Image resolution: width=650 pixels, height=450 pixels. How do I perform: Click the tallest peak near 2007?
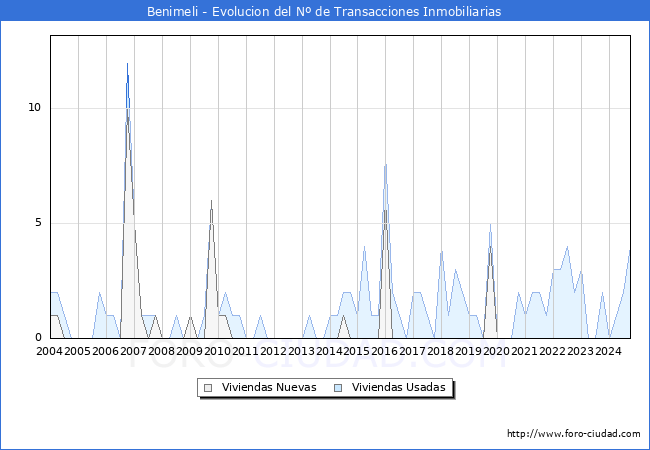tap(127, 64)
